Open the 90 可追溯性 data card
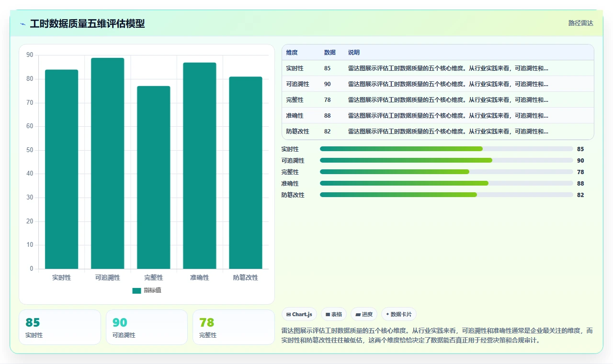Screen dimensions: 613x364 pyautogui.click(x=147, y=327)
